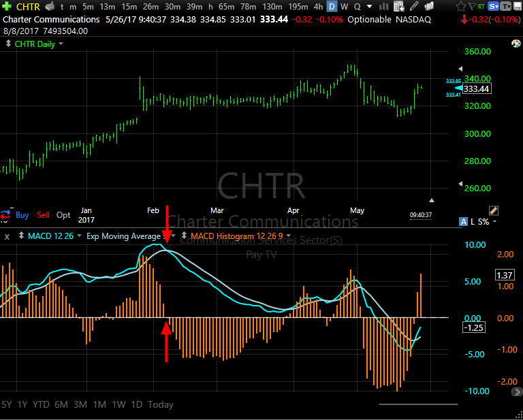The image size is (523, 420).
Task: Select the D daily timeframe
Action: 332,6
